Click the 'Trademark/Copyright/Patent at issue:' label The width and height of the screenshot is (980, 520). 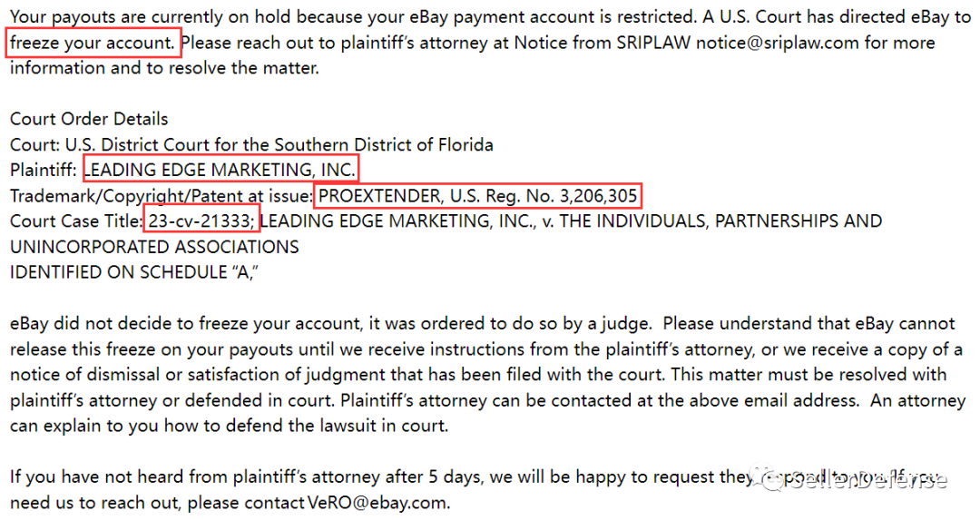[x=162, y=196]
